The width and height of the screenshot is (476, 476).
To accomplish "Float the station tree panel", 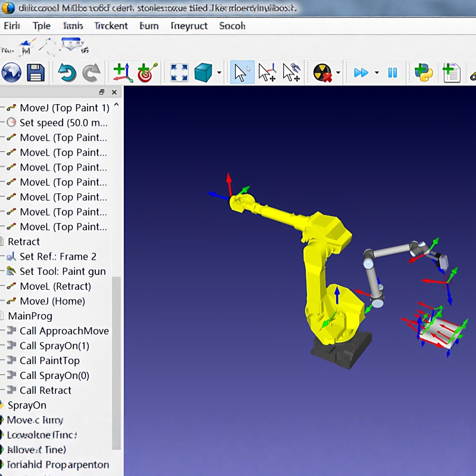I will (x=102, y=92).
